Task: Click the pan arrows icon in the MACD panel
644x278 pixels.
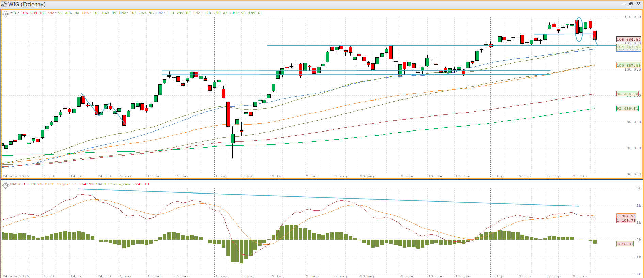Action: tap(5, 185)
